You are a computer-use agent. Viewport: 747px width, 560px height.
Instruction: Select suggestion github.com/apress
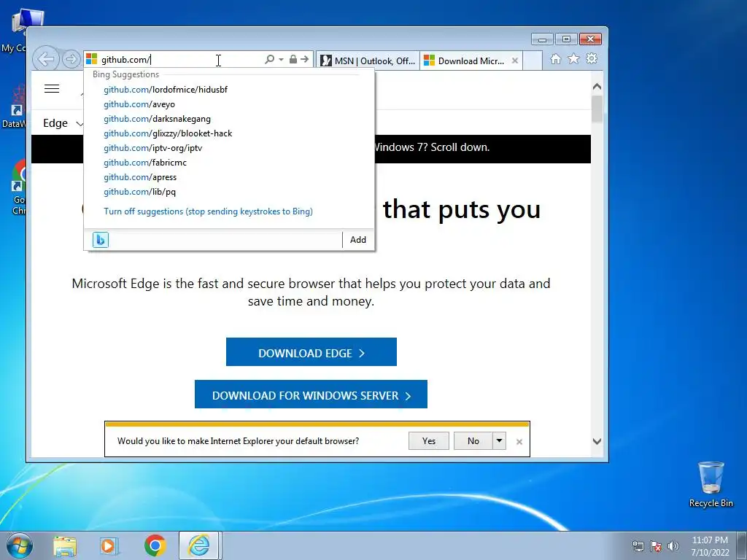140,177
